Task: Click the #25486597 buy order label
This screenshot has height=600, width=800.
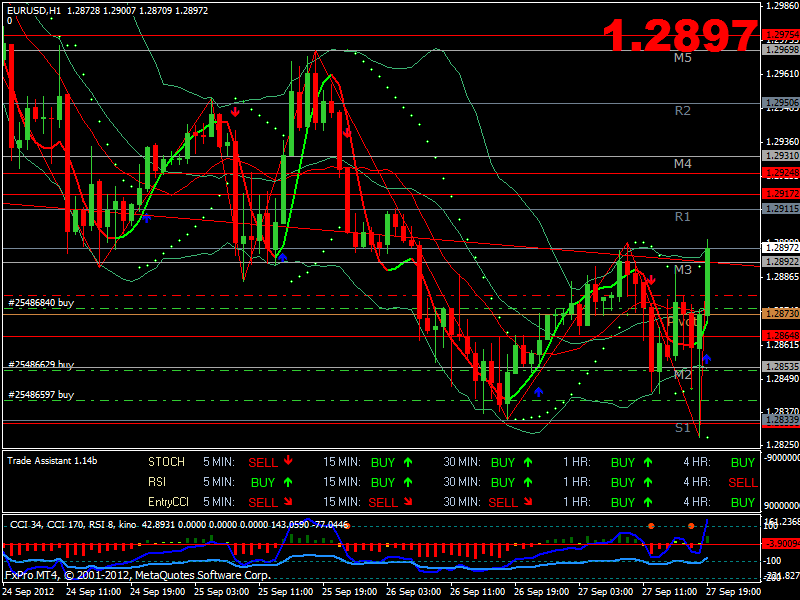Action: coord(41,394)
